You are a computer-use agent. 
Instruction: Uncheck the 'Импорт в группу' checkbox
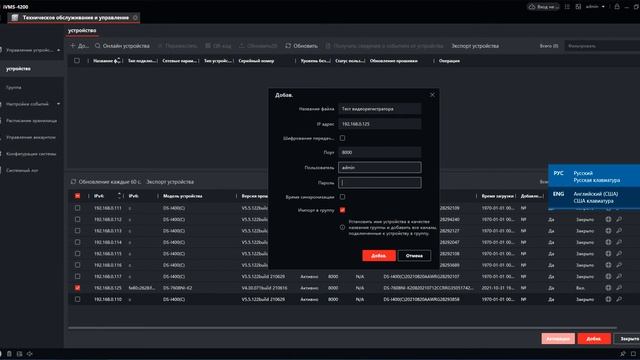coord(342,210)
